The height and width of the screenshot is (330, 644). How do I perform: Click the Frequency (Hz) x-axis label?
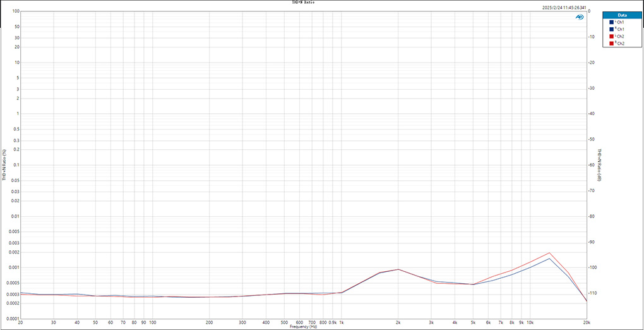pyautogui.click(x=303, y=327)
